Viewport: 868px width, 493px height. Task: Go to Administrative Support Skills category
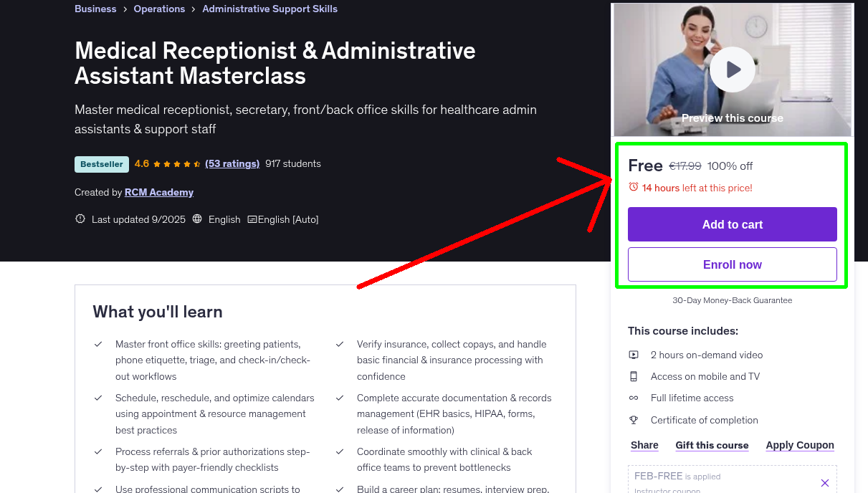tap(270, 9)
